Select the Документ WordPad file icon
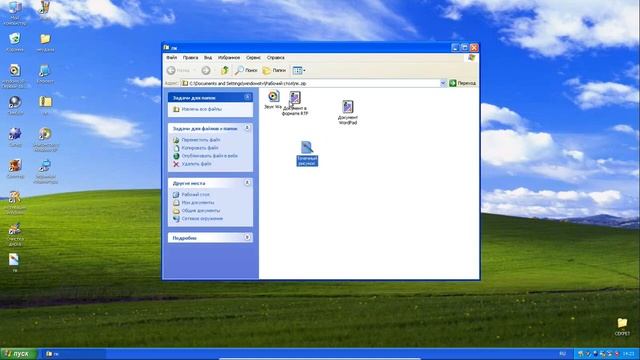The width and height of the screenshot is (640, 360). click(348, 107)
